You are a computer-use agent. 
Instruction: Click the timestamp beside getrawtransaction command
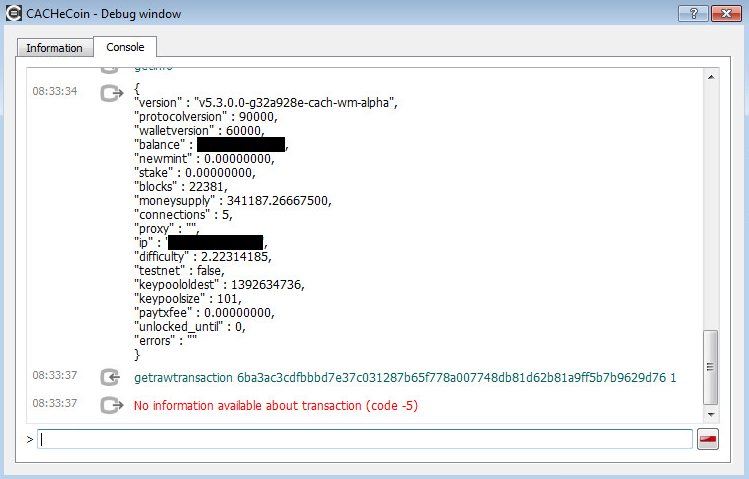pos(54,375)
